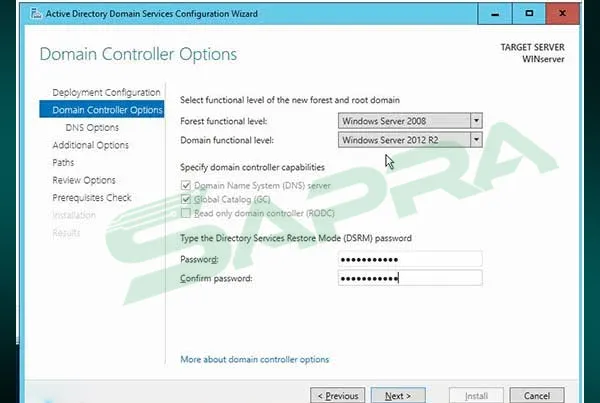Jump to Review Options step

(x=84, y=180)
